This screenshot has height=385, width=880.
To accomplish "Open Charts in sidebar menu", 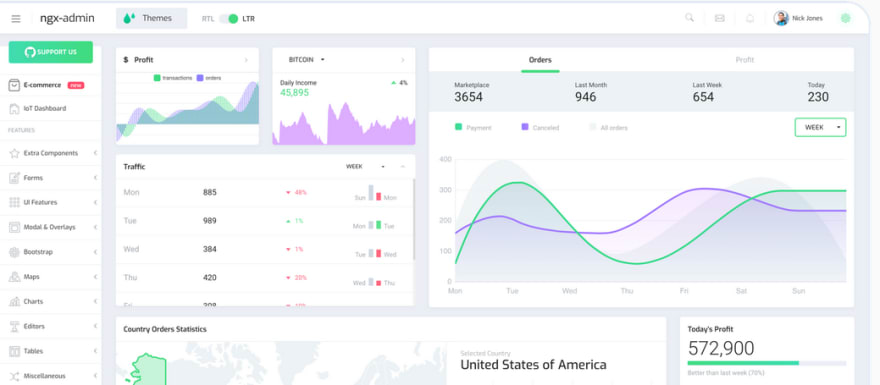I will click(51, 301).
